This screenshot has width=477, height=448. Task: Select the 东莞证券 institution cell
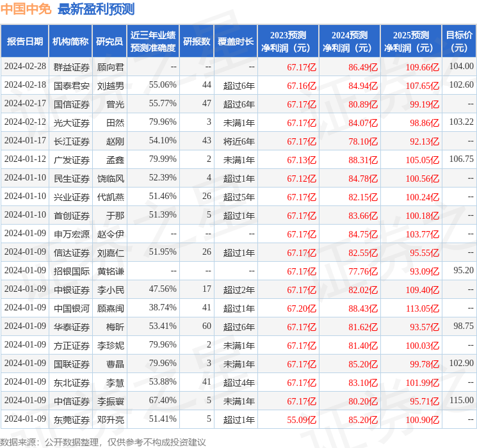[x=72, y=420]
